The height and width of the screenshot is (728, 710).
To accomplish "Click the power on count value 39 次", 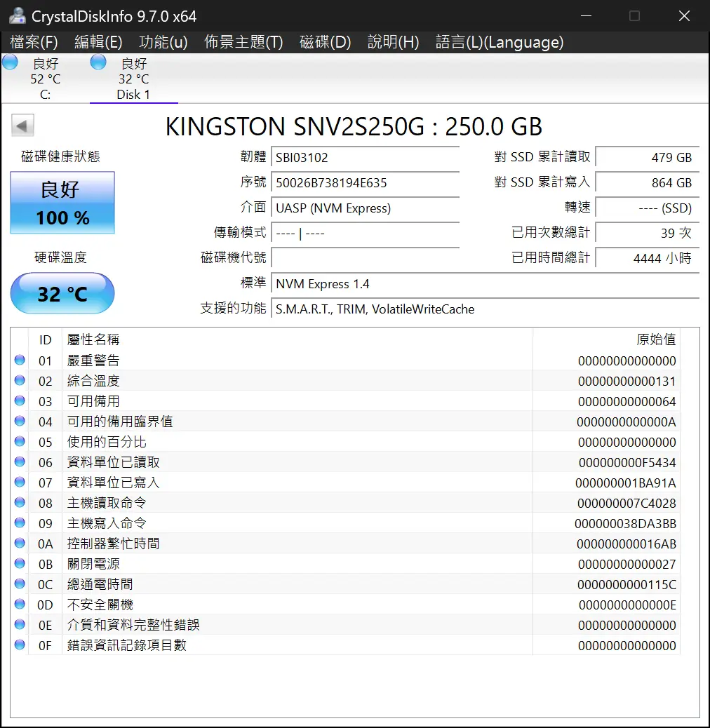I will coord(648,233).
